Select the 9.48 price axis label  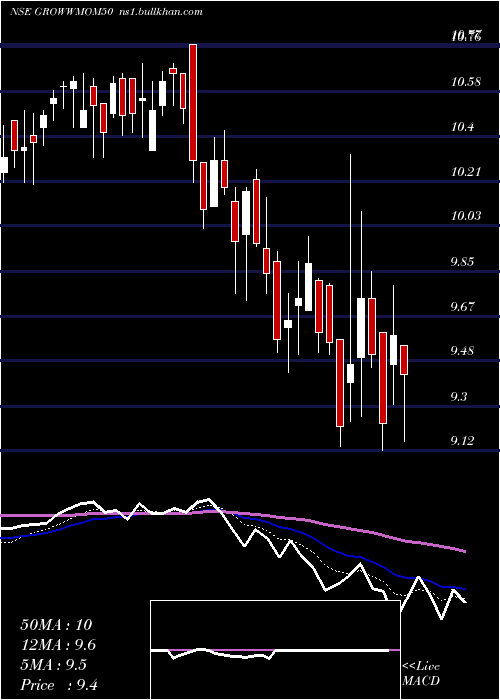tap(462, 351)
